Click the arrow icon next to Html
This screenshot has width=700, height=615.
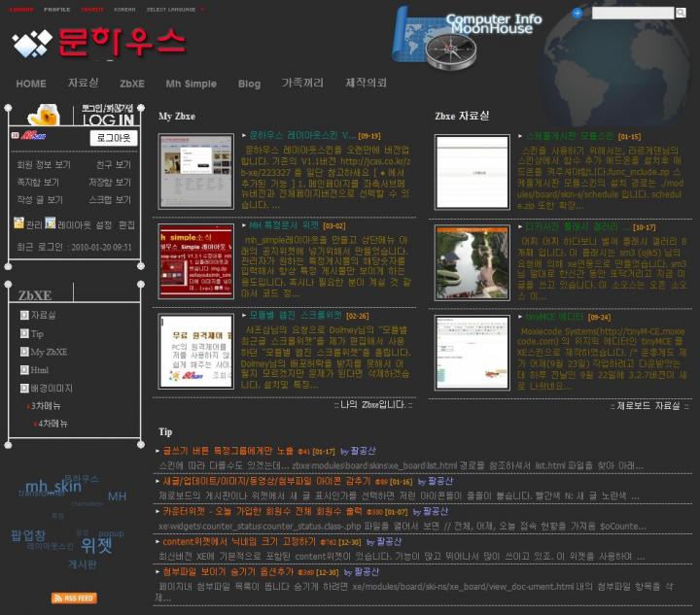[24, 370]
